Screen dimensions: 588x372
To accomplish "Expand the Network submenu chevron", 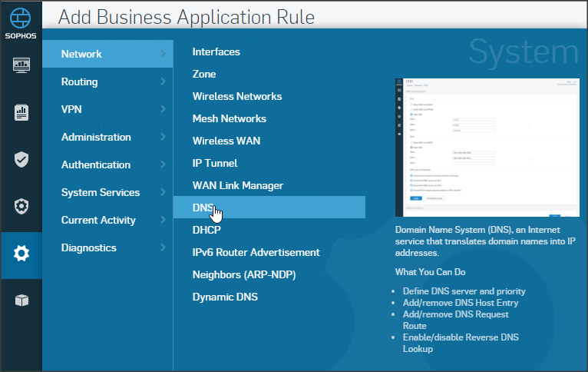I will 163,54.
